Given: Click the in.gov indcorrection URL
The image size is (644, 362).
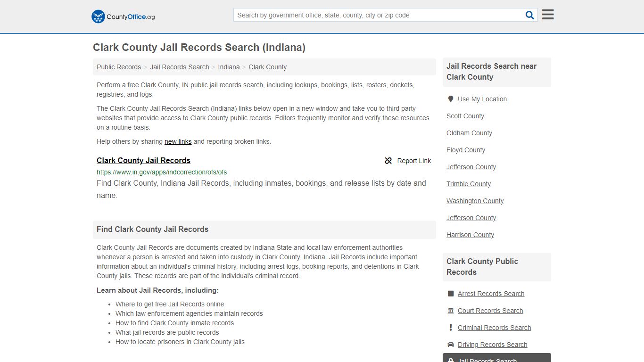Looking at the screenshot, I should [162, 172].
